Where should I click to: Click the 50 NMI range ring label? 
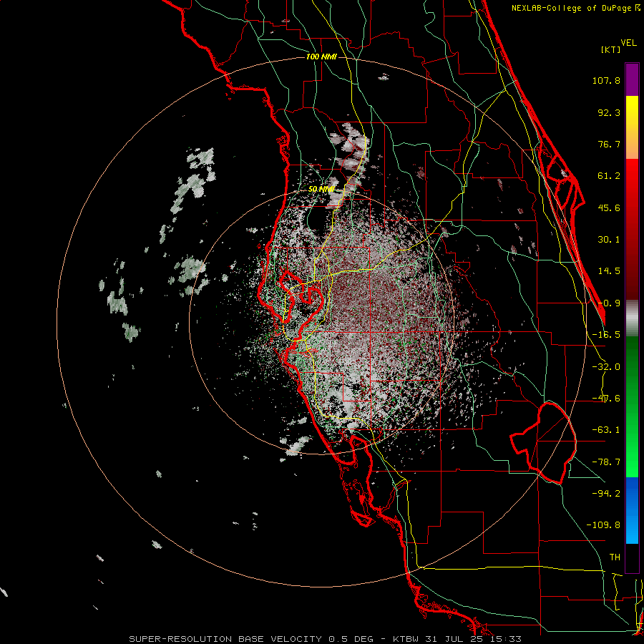point(321,189)
